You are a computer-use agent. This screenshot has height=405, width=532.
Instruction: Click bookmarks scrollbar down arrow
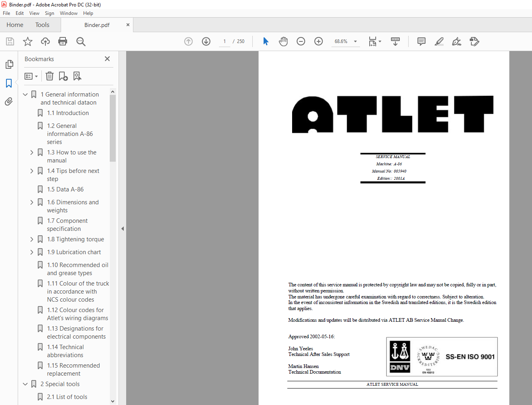coord(113,401)
